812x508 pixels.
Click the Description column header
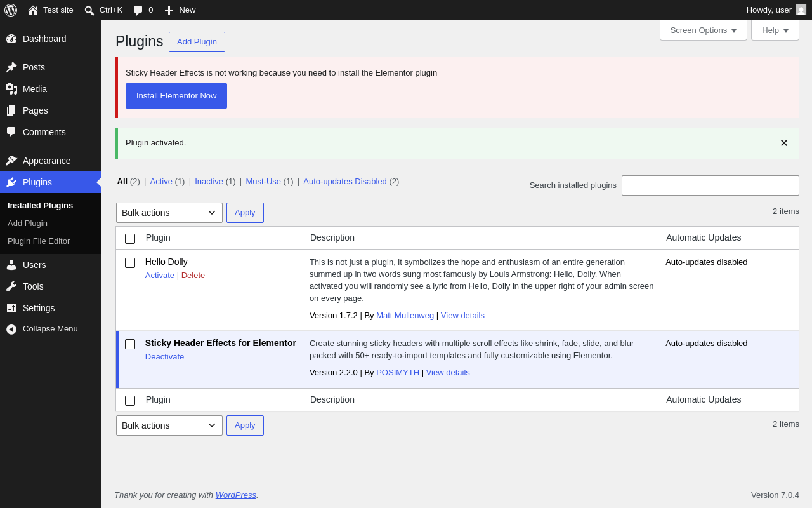(332, 237)
